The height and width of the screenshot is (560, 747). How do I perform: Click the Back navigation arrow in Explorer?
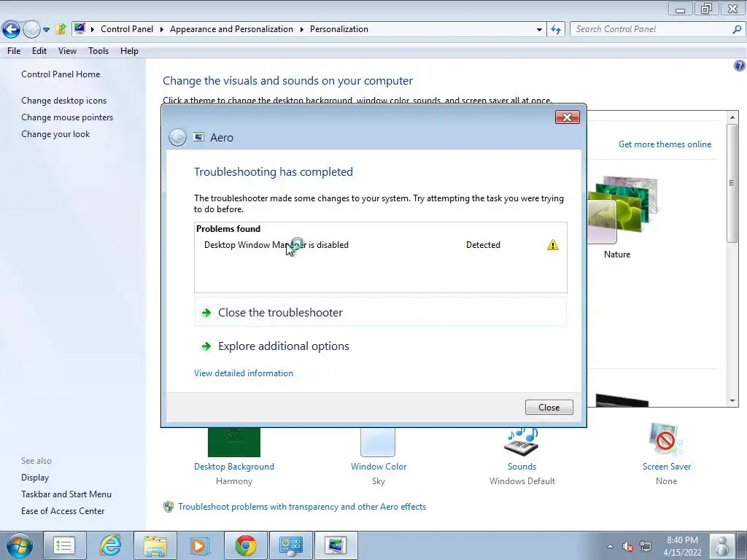pos(11,29)
